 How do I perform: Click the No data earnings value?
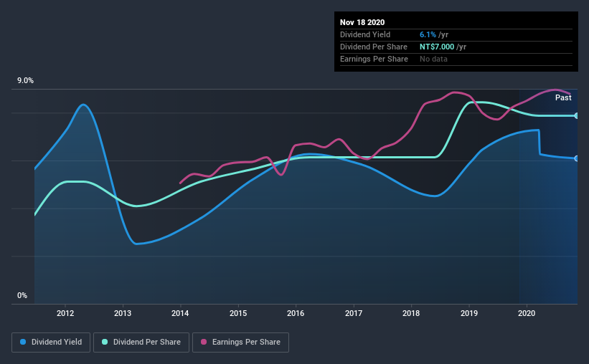433,59
